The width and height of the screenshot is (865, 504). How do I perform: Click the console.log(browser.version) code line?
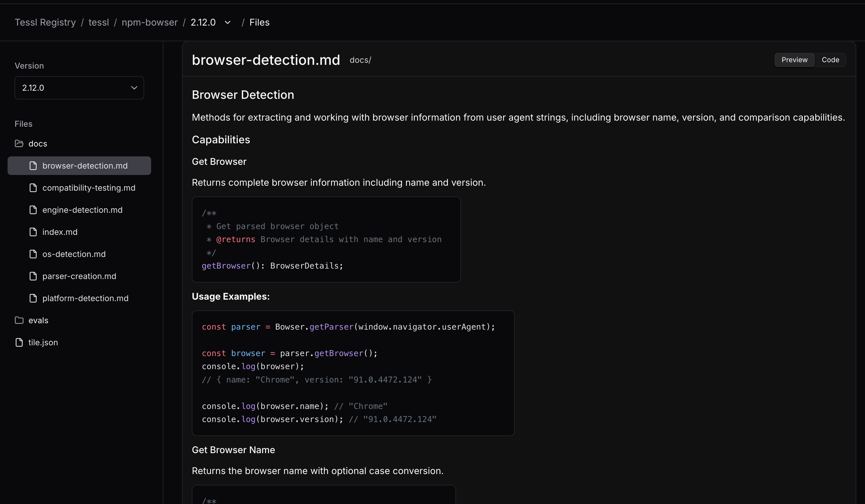[319, 419]
